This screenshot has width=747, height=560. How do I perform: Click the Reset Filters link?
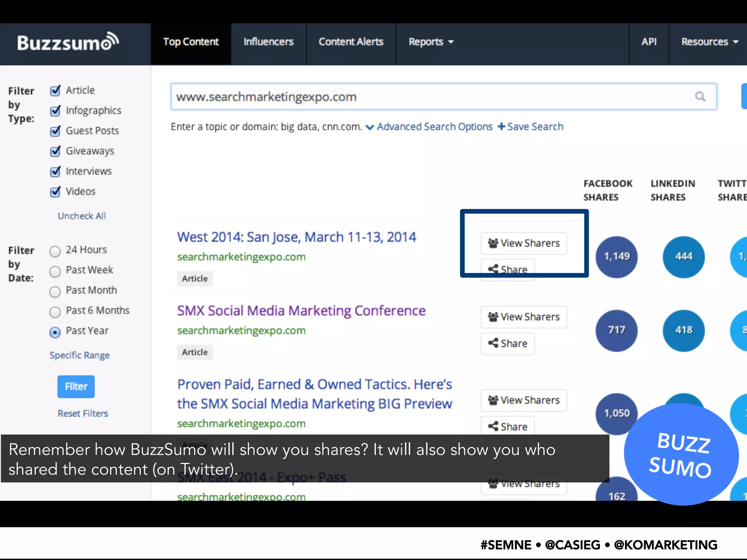tap(83, 413)
